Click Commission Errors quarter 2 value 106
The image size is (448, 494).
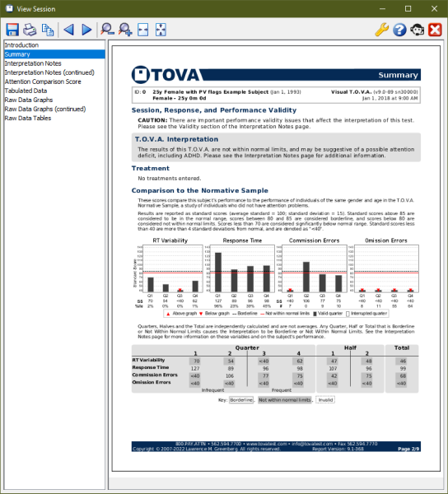pos(230,376)
